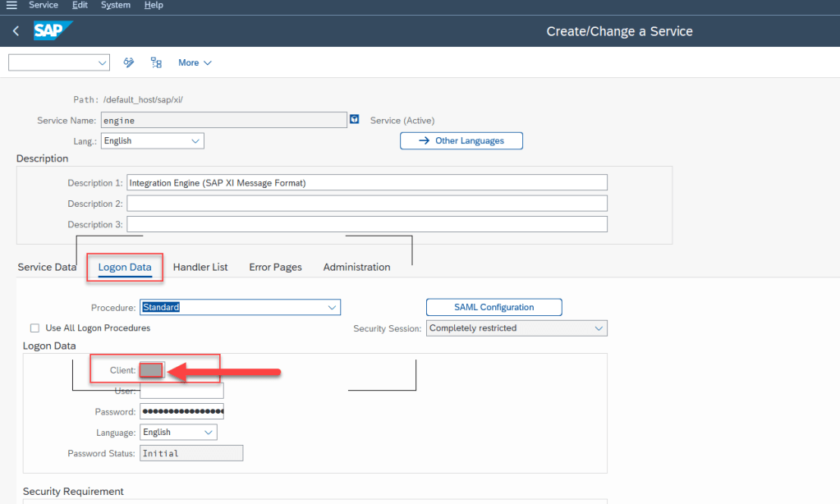Expand the More toolbar menu
The height and width of the screenshot is (504, 840).
coord(195,62)
